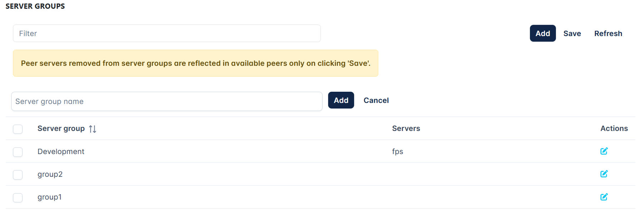Check the group1 row checkbox

point(18,197)
